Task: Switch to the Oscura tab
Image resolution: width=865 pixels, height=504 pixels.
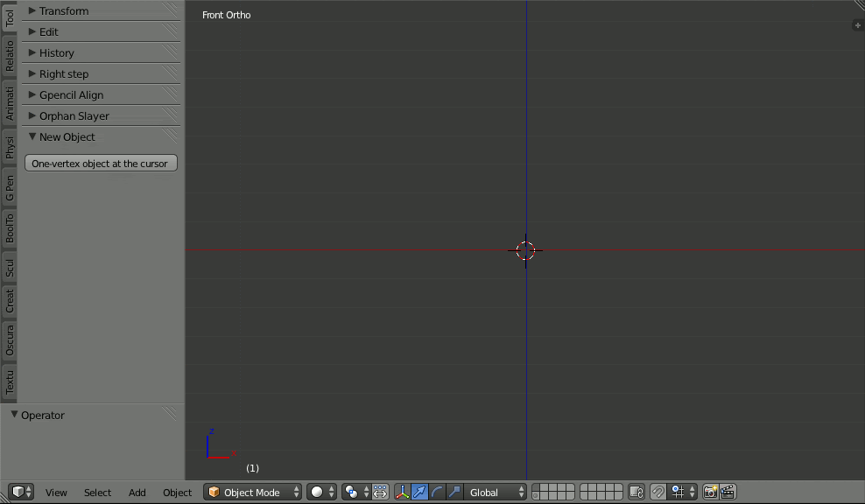Action: click(10, 339)
